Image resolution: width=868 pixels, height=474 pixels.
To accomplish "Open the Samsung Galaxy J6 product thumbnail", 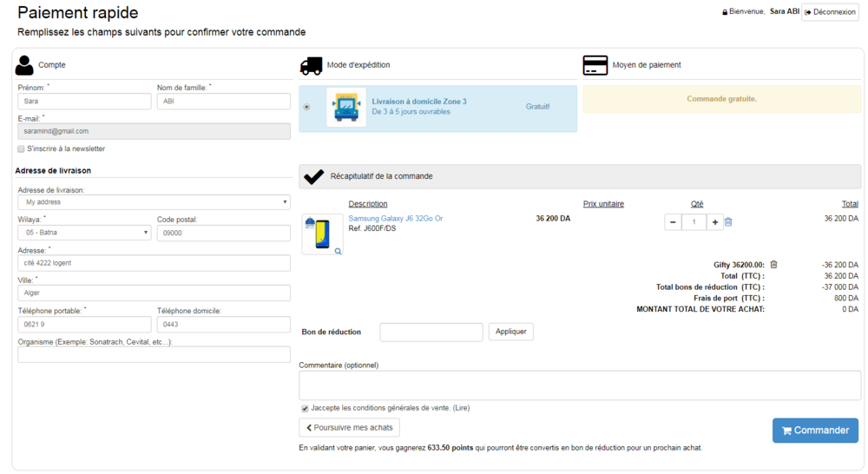I will (x=322, y=234).
